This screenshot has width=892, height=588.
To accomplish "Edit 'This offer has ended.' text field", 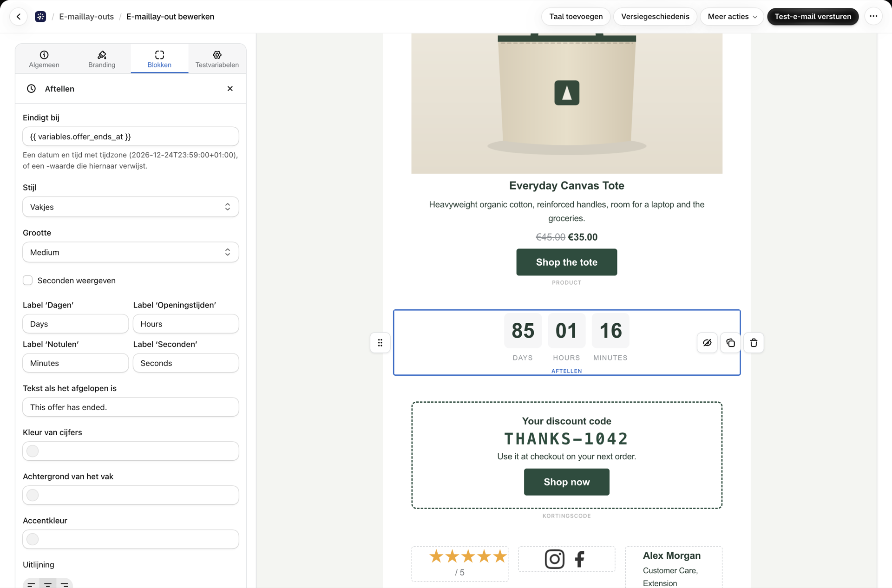I will point(131,407).
